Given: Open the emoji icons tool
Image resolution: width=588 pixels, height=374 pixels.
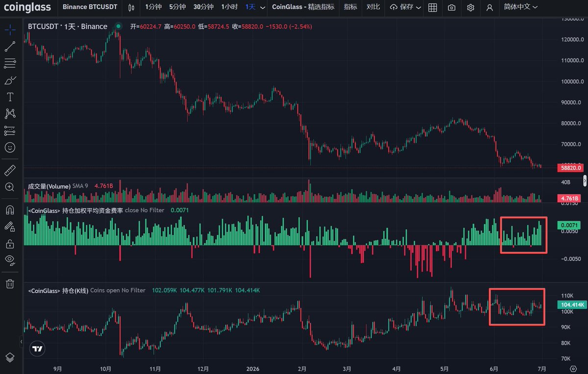Looking at the screenshot, I should (10, 147).
